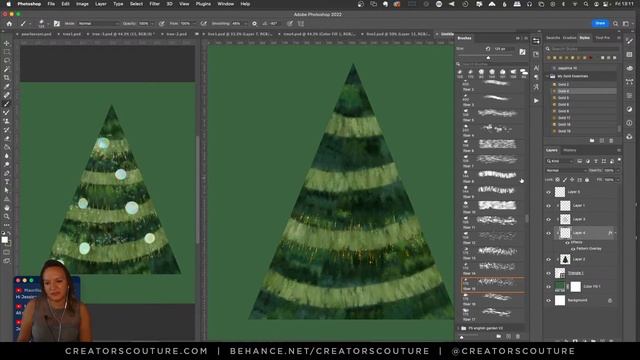Image resolution: width=640 pixels, height=360 pixels.
Task: Switch to the History tab
Action: (x=569, y=150)
